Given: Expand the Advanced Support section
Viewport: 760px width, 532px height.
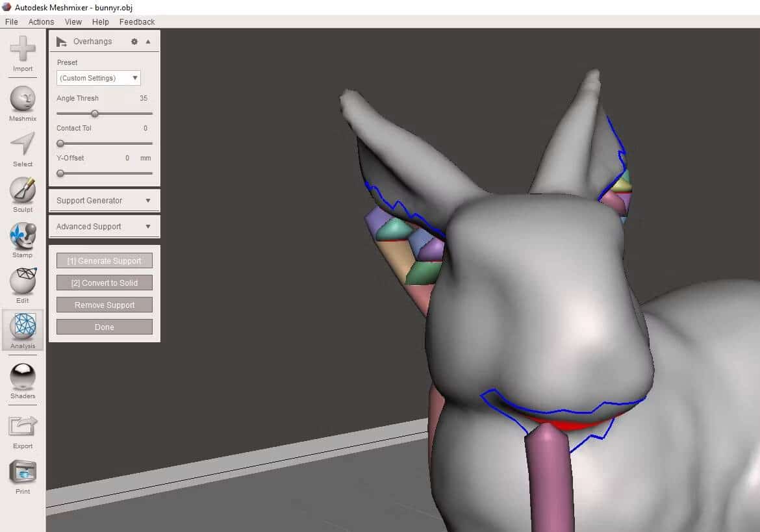Looking at the screenshot, I should coord(104,227).
